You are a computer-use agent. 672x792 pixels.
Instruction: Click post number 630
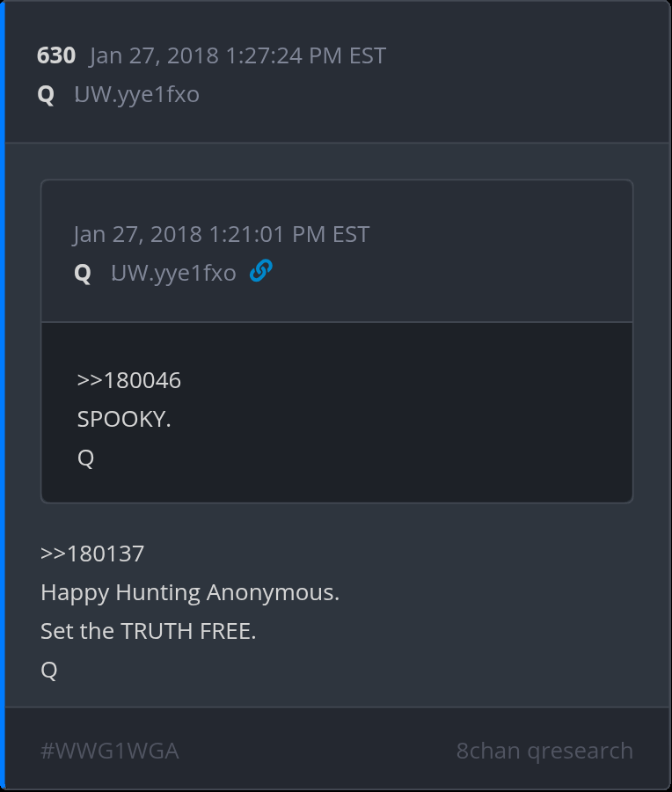[55, 56]
